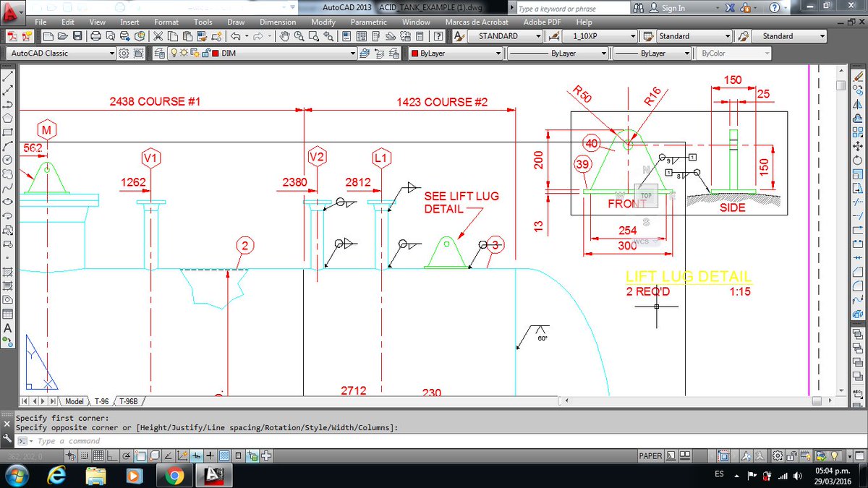Click the Sign In link
The width and height of the screenshot is (868, 488).
point(673,8)
